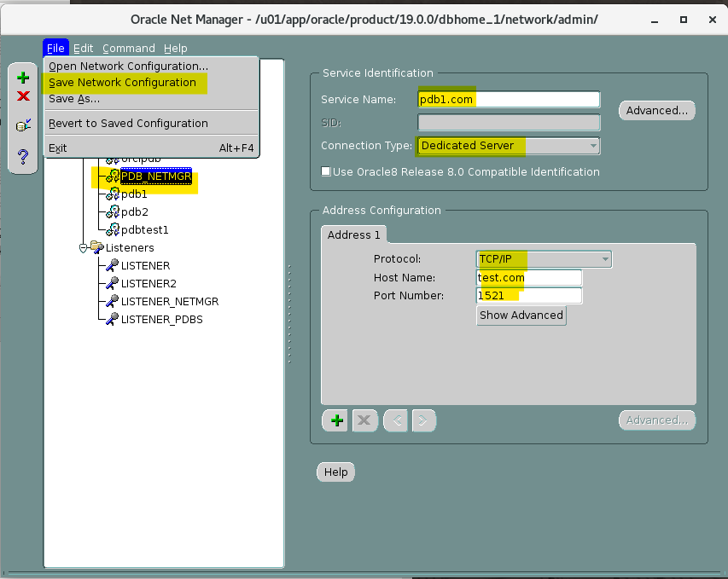Click the dotted vertical split-pane divider handle
Screen dimensions: 728x579
click(x=289, y=314)
